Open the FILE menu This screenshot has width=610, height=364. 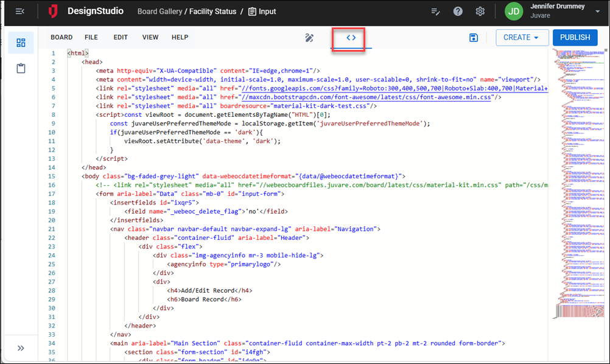(91, 38)
